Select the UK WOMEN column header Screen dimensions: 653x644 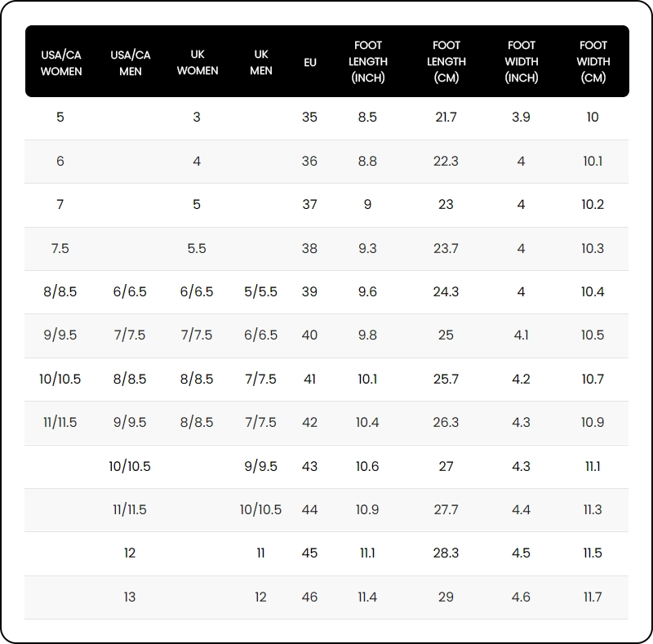197,63
